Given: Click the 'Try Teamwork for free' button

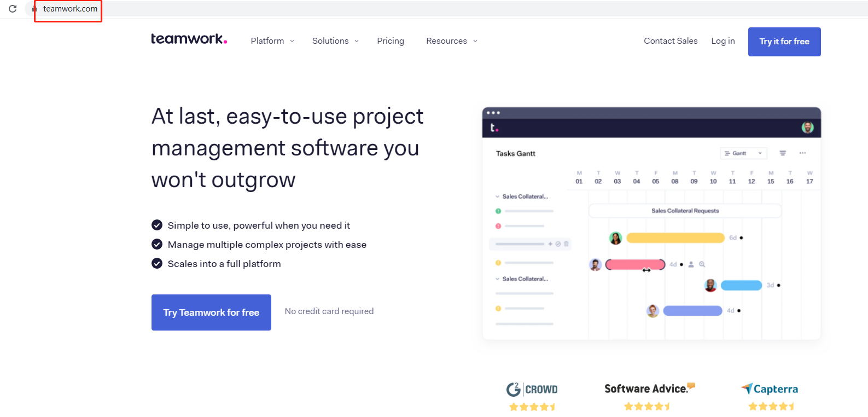Looking at the screenshot, I should point(211,312).
